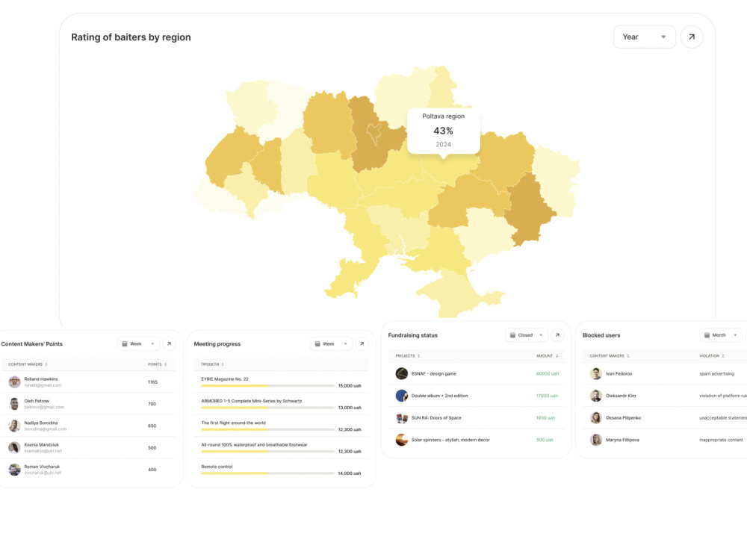Screen dimensions: 747x560
Task: Sort the Amount column in Fundraising status
Action: tap(547, 355)
